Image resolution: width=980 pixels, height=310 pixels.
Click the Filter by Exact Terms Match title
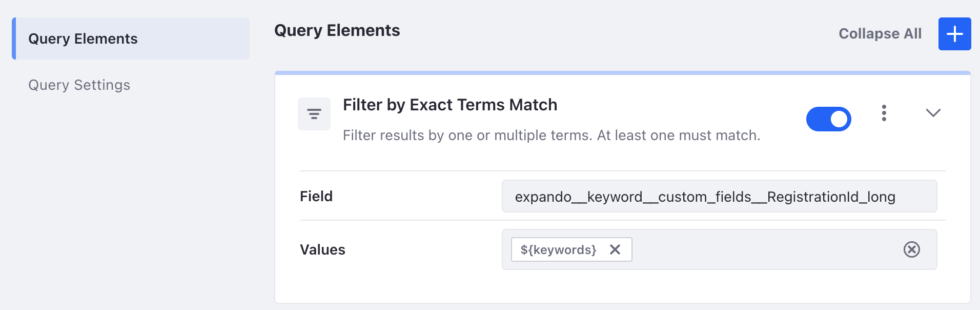[x=450, y=105]
